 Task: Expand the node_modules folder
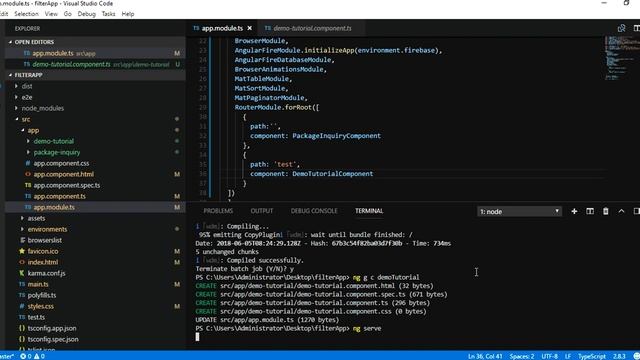click(x=42, y=108)
